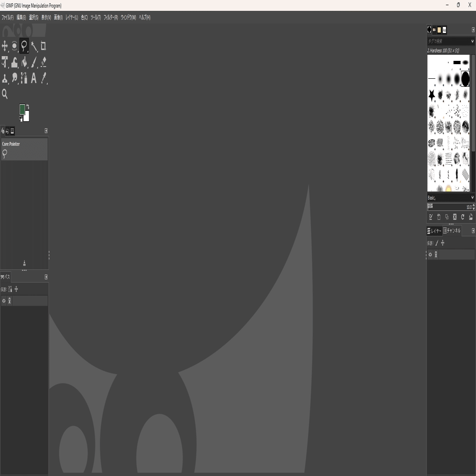Image resolution: width=476 pixels, height=476 pixels.
Task: Click the Edit brush icon
Action: pyautogui.click(x=430, y=217)
